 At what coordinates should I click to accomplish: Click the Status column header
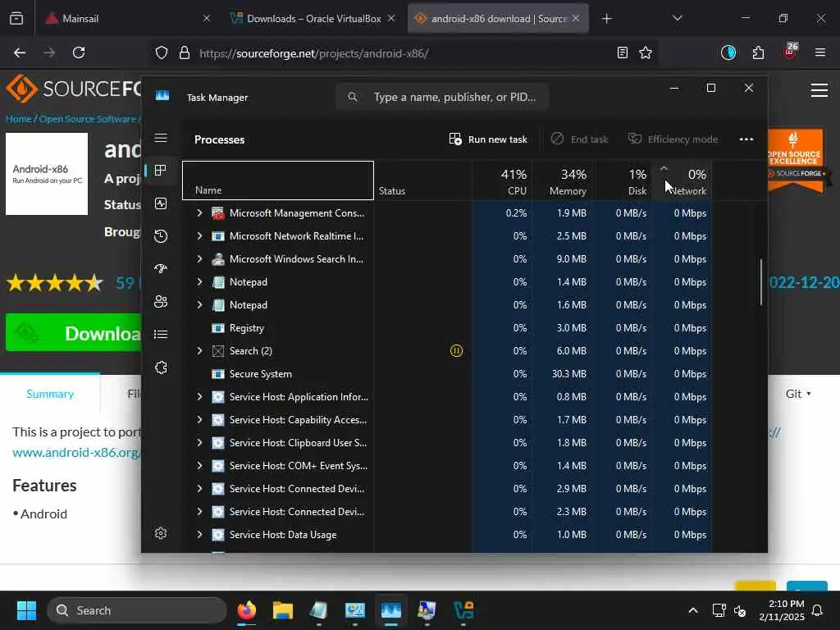click(422, 181)
